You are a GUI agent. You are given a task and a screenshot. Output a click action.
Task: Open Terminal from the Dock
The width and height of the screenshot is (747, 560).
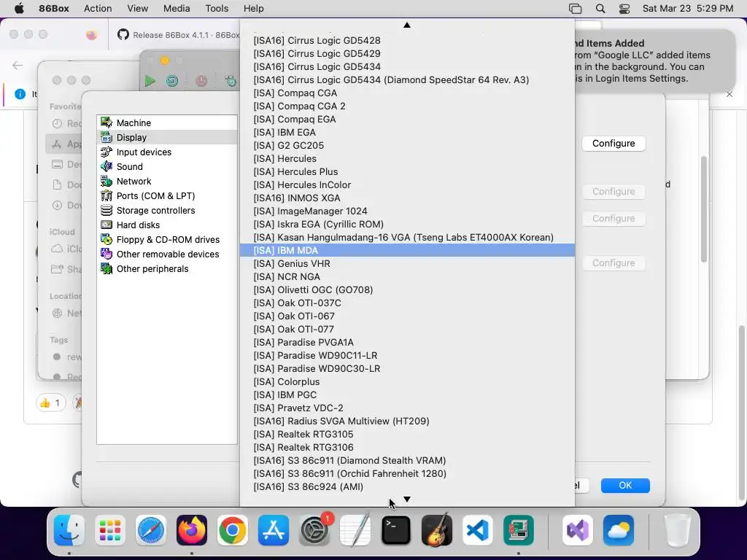tap(396, 530)
